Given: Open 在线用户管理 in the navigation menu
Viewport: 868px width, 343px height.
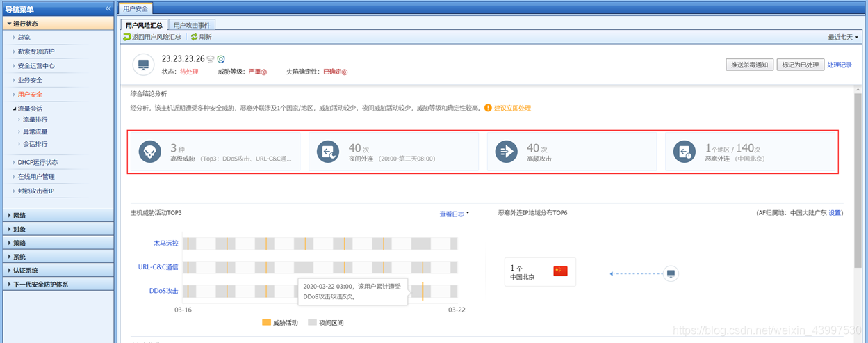Looking at the screenshot, I should pyautogui.click(x=36, y=176).
